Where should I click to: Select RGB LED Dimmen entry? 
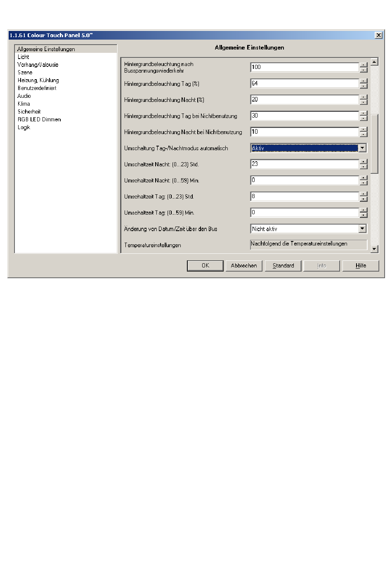click(x=39, y=120)
